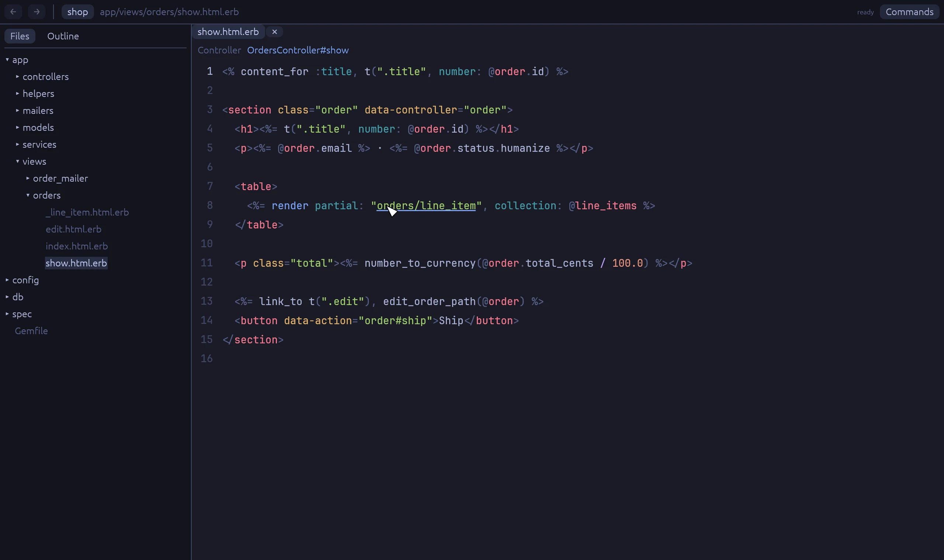Click line number 1 in the gutter
Viewport: 944px width, 560px height.
tap(210, 71)
